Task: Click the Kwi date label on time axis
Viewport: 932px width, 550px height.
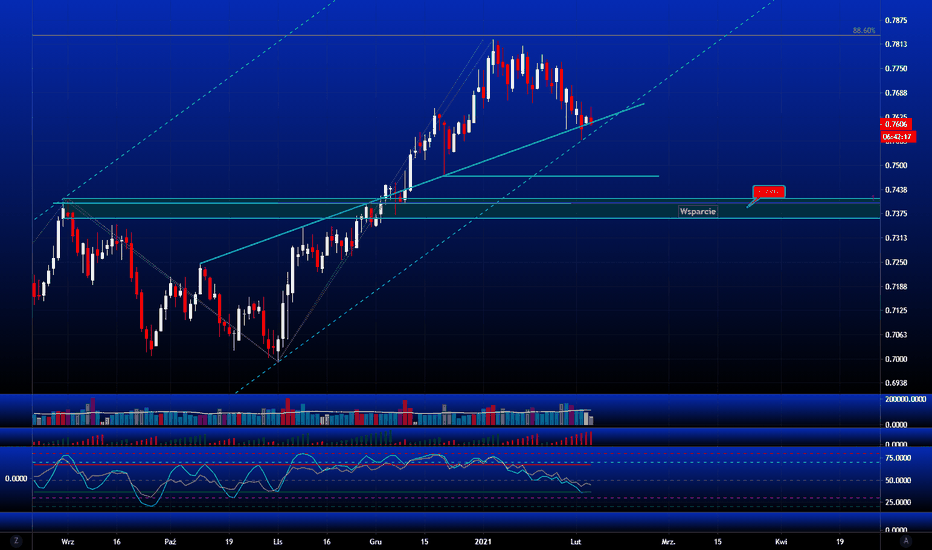Action: coord(781,542)
